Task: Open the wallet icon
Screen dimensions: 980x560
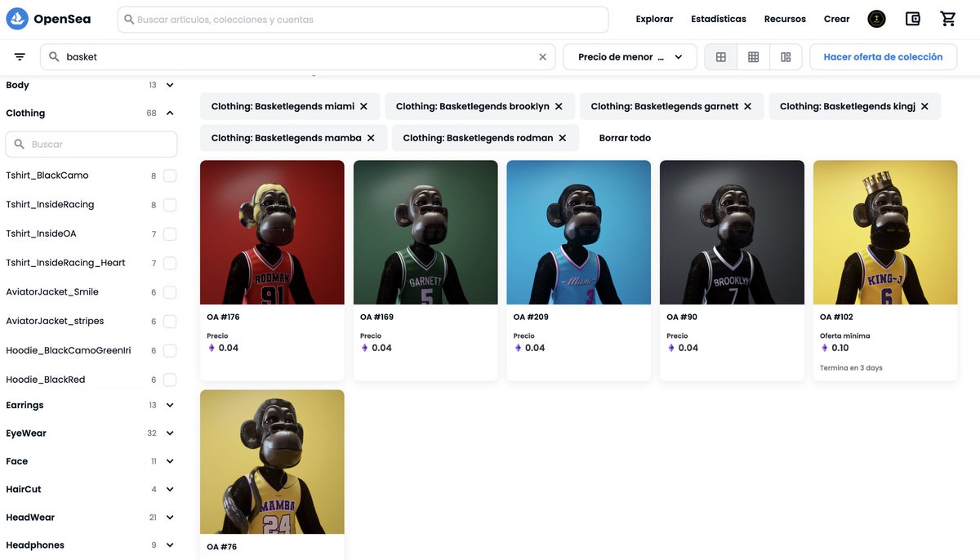Action: tap(913, 19)
